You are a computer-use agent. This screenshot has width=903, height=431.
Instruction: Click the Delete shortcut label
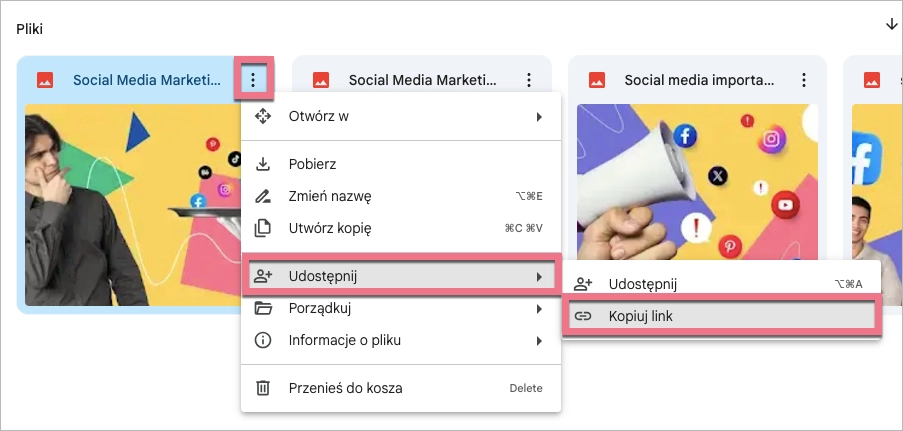coord(526,388)
